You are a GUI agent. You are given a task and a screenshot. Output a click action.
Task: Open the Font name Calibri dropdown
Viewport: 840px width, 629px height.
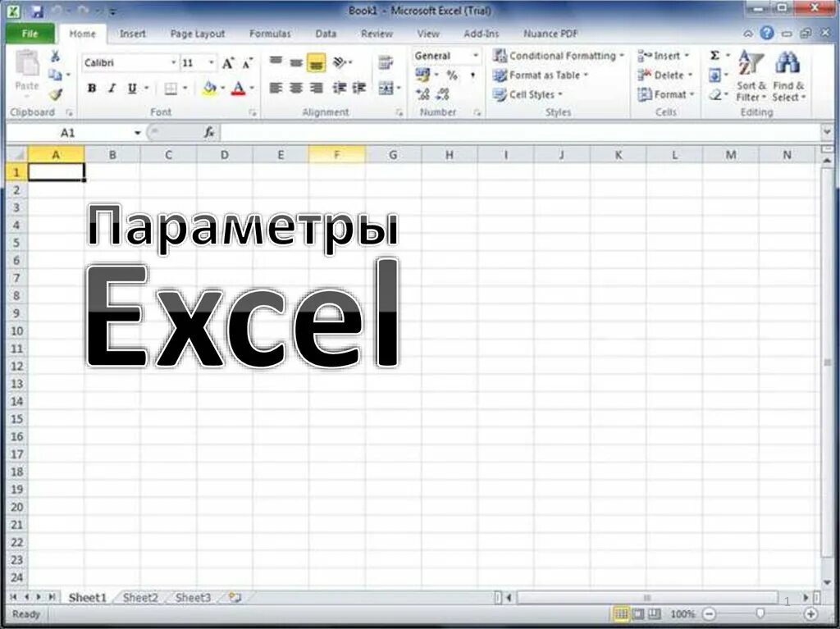(x=174, y=62)
